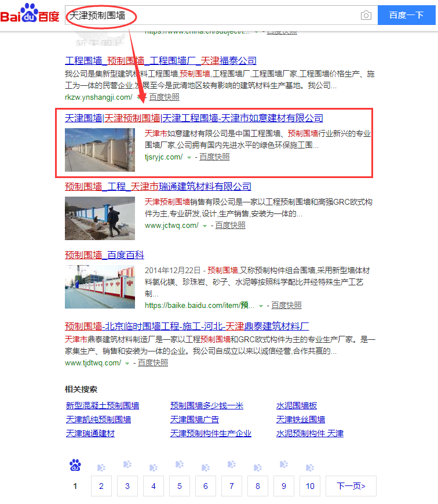Expand dropdown arrow next to www.tjdtwq.com
Screen dimensions: 438x504
[127, 364]
